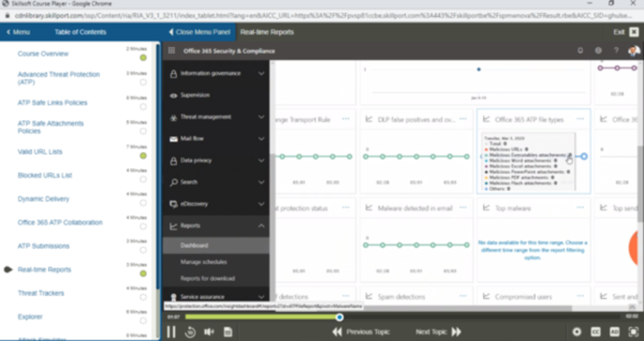Screen dimensions: 644x341
Task: Toggle closed captions CC button
Action: pos(596,332)
